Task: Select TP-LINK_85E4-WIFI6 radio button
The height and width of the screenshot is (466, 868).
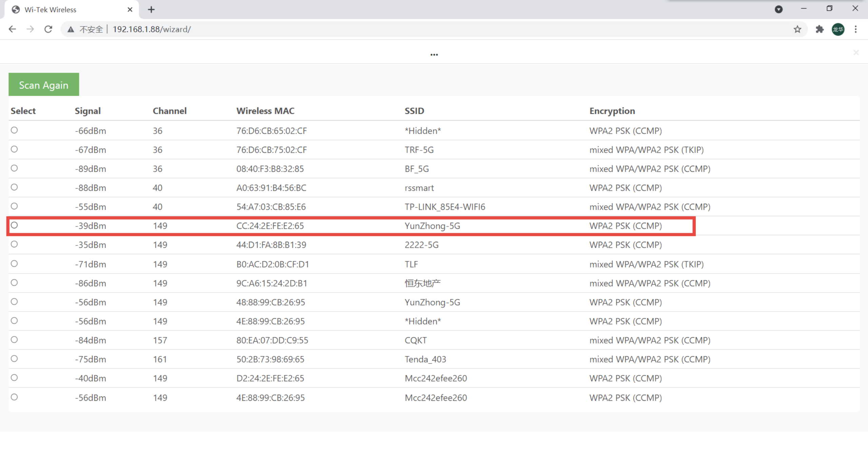Action: click(14, 206)
